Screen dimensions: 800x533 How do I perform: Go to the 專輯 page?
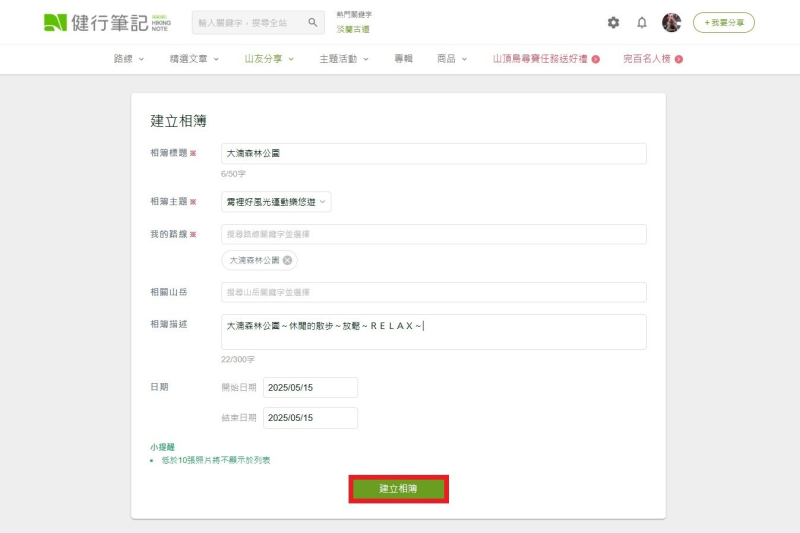tap(403, 59)
